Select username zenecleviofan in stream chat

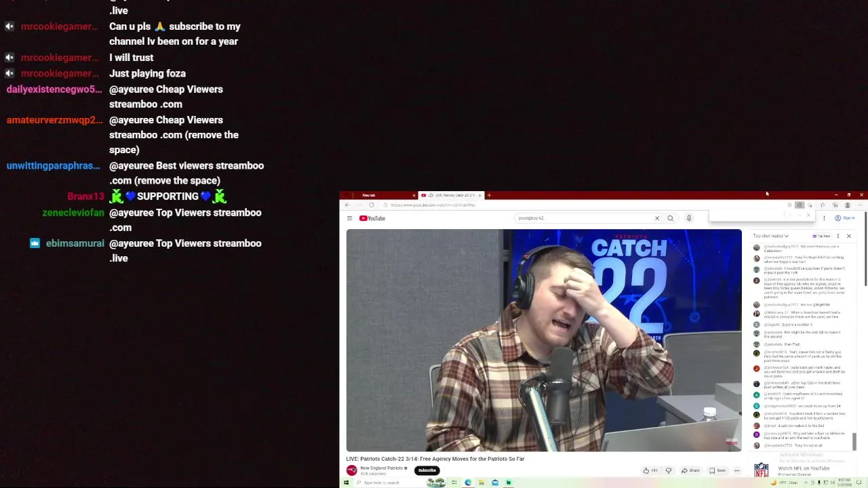73,213
